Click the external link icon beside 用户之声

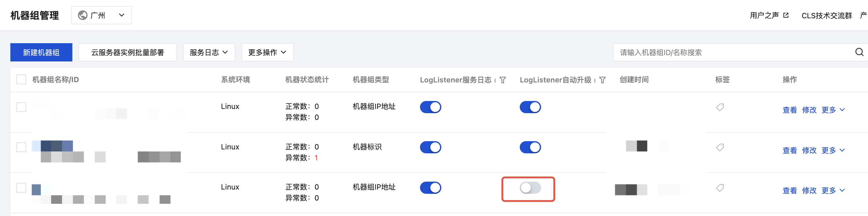(786, 15)
